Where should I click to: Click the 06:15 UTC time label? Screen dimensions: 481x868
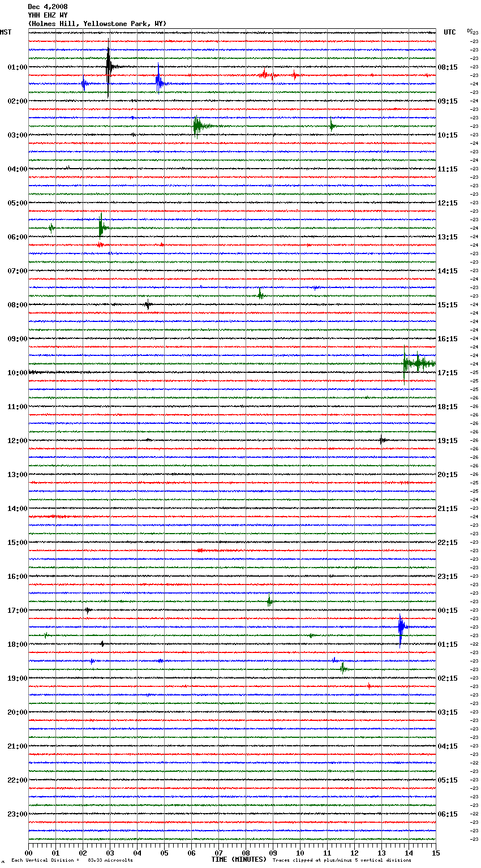click(x=448, y=814)
